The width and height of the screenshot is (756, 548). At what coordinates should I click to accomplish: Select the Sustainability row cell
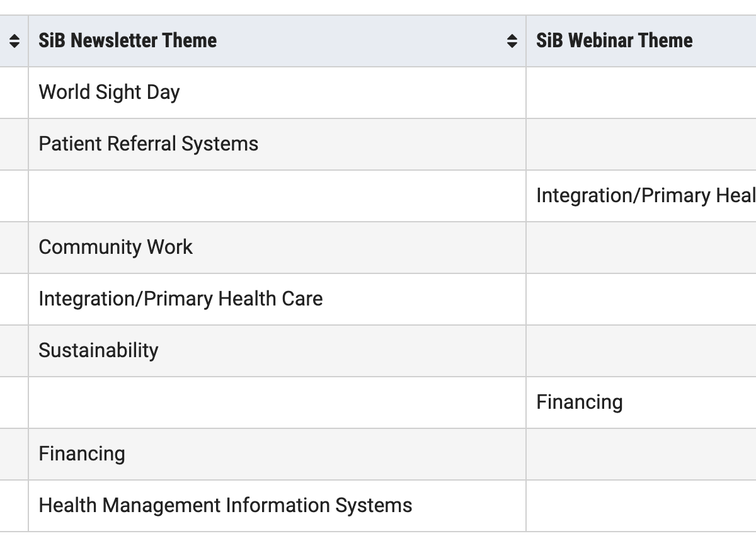click(277, 351)
